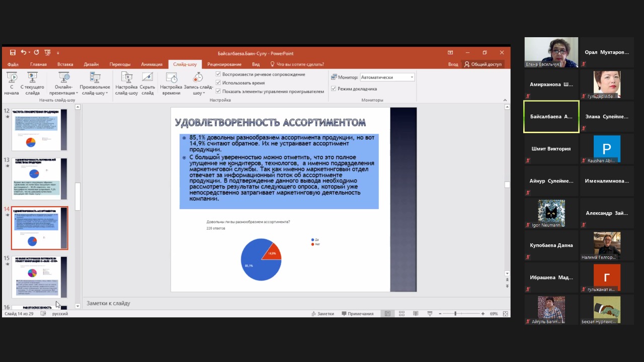Click русский language indicator
The image size is (644, 362).
point(60,314)
